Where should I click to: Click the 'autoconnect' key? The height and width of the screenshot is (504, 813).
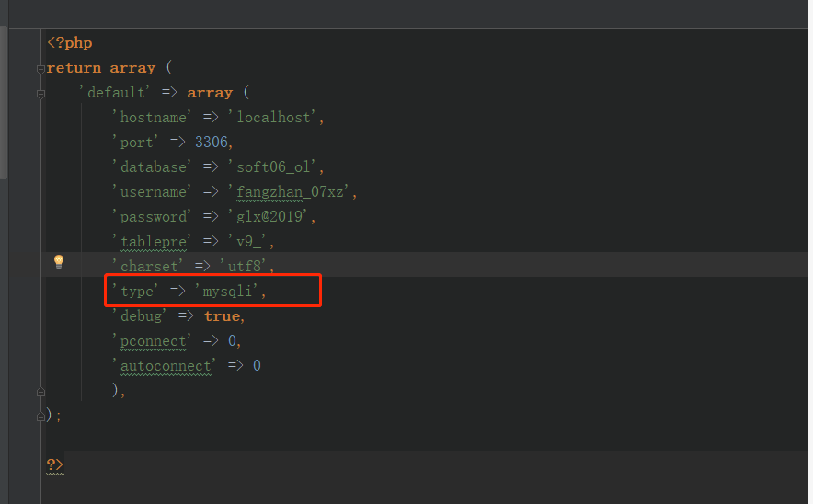pos(164,366)
